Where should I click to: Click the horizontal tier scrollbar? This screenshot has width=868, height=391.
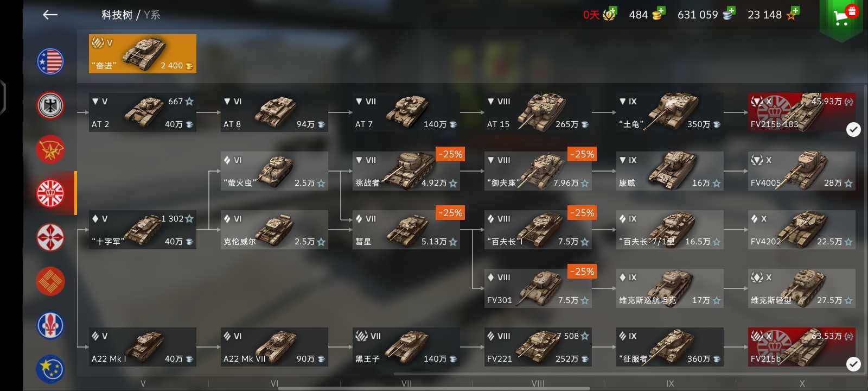434,388
